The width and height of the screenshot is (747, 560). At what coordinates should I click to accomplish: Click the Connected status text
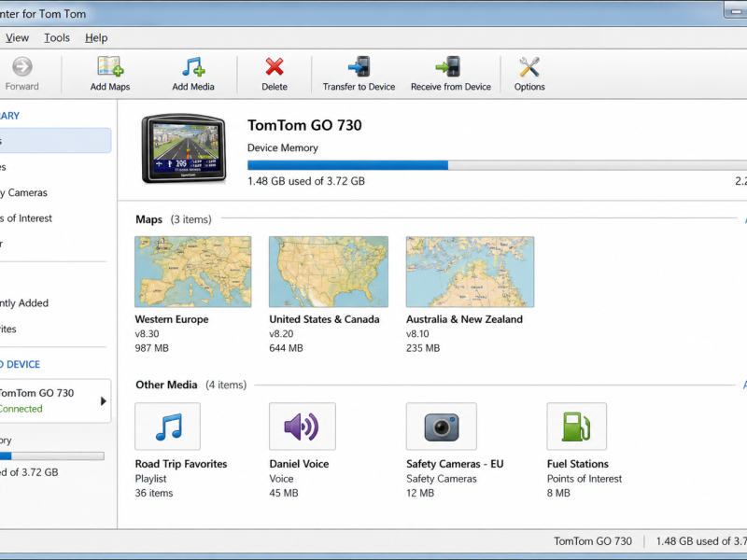click(21, 409)
